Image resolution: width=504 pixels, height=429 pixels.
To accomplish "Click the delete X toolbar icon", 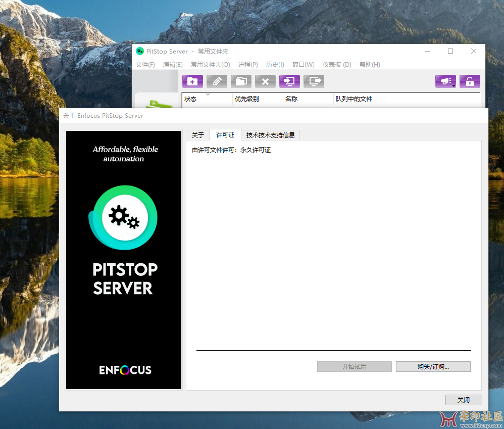I will (265, 81).
